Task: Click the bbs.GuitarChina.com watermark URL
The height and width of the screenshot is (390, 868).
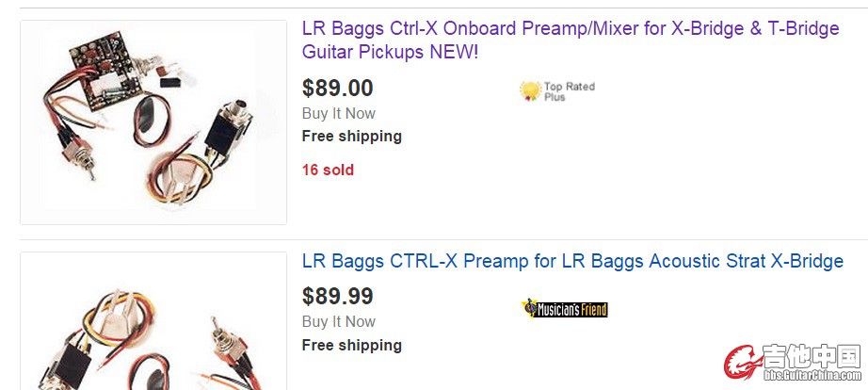Action: (812, 376)
